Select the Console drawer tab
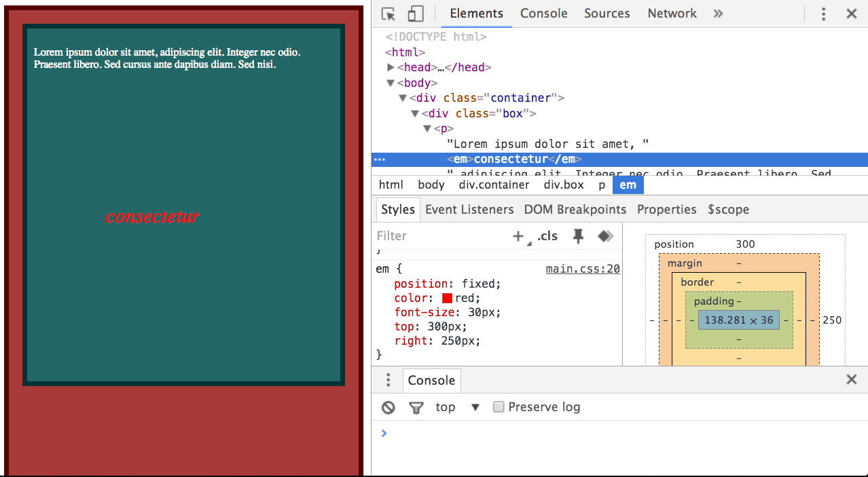The height and width of the screenshot is (477, 868). click(431, 381)
